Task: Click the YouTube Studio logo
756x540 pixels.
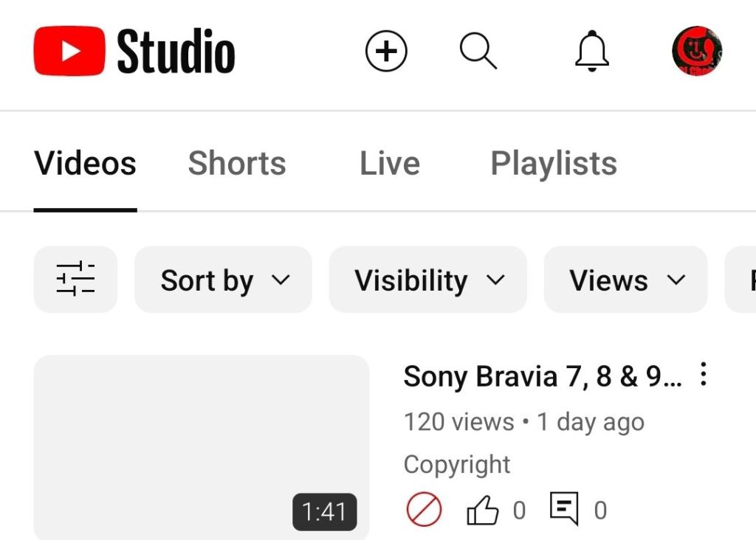Action: click(x=134, y=52)
